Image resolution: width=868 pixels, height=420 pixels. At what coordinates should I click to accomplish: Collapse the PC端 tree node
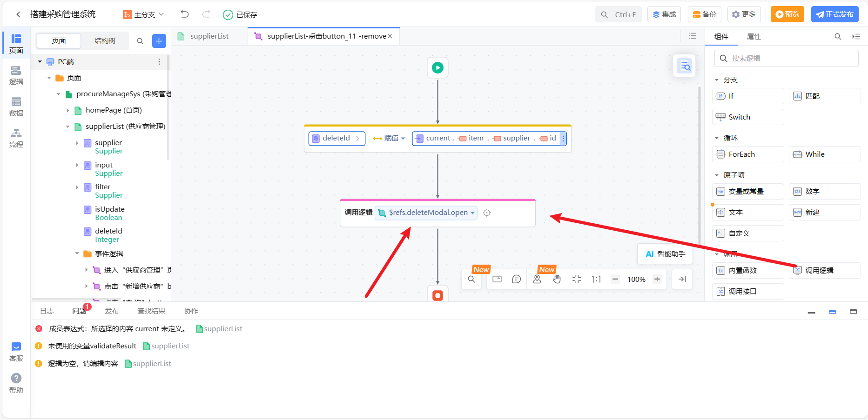[x=40, y=61]
